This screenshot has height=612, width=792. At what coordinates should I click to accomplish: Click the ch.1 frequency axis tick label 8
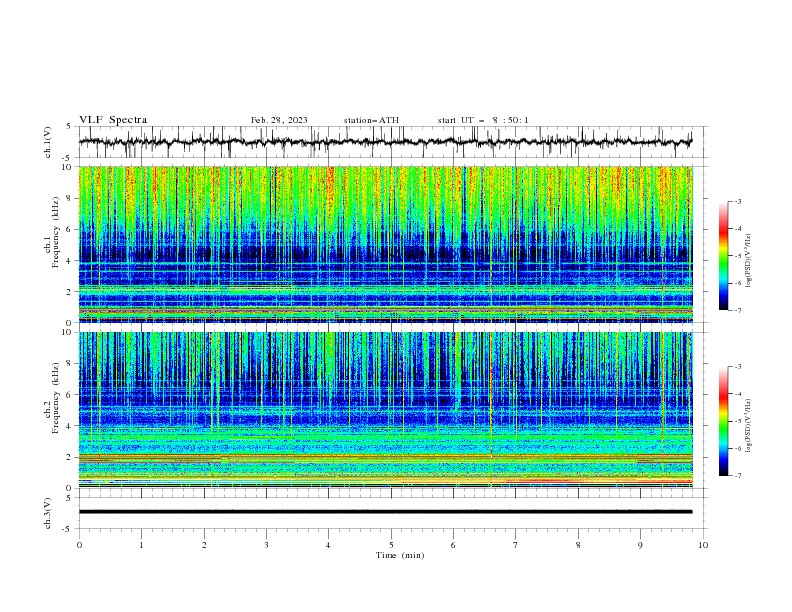point(70,198)
